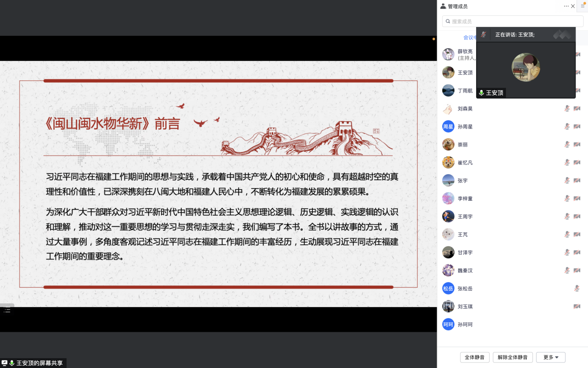Click the muted microphone icon in speaker window

[483, 34]
